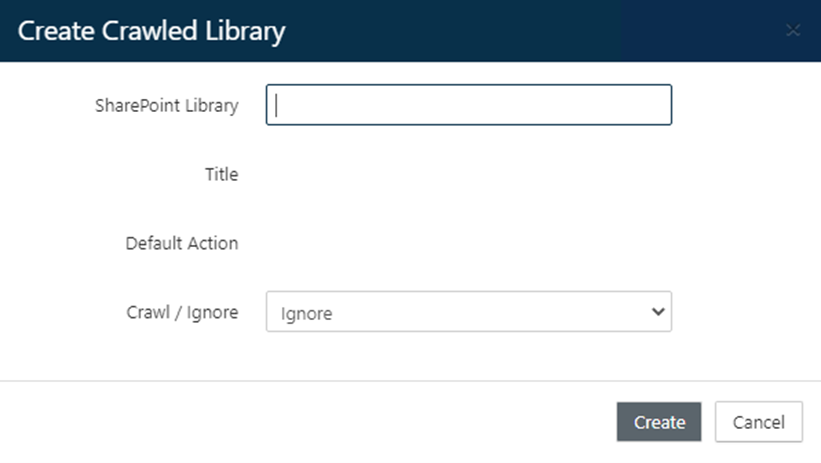Click the chevron arrow on the Ignore combo box

(x=658, y=312)
